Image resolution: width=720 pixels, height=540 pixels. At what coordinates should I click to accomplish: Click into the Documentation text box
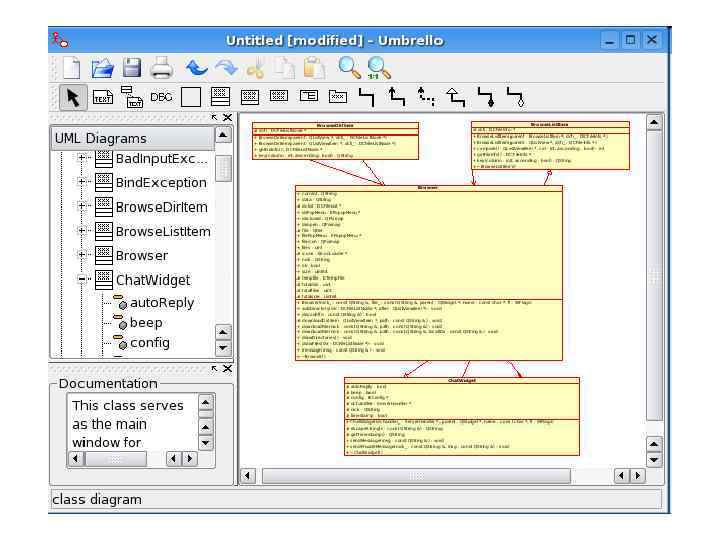(133, 423)
